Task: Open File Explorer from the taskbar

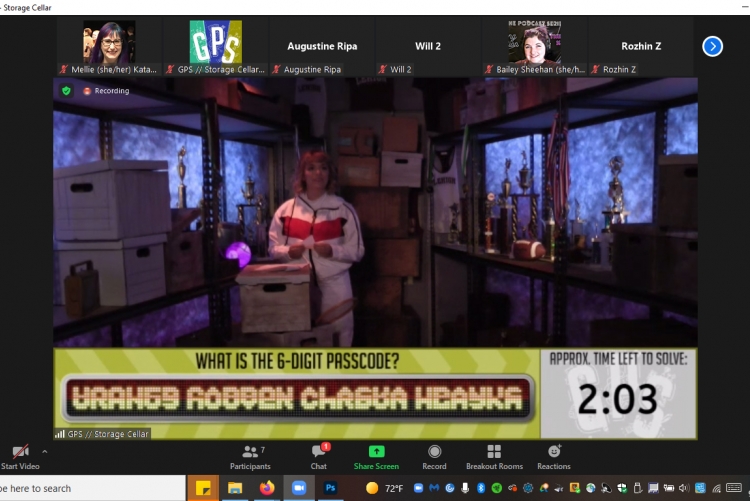Action: point(235,488)
